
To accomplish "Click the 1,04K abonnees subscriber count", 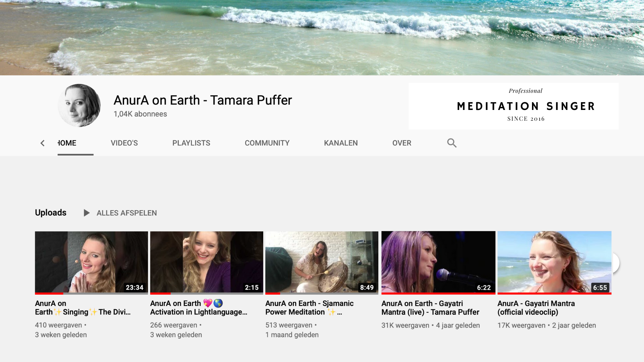I will [x=140, y=114].
